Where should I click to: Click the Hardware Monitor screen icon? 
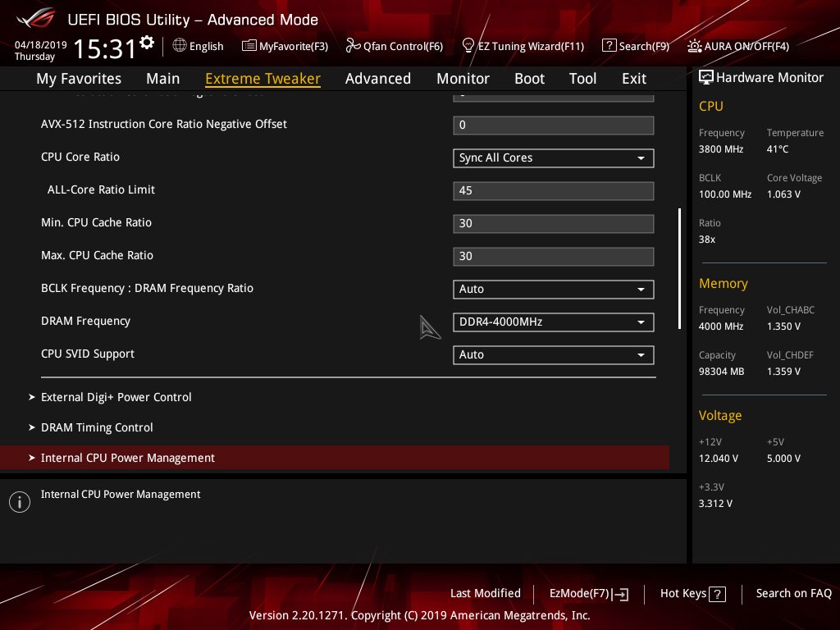[x=706, y=77]
